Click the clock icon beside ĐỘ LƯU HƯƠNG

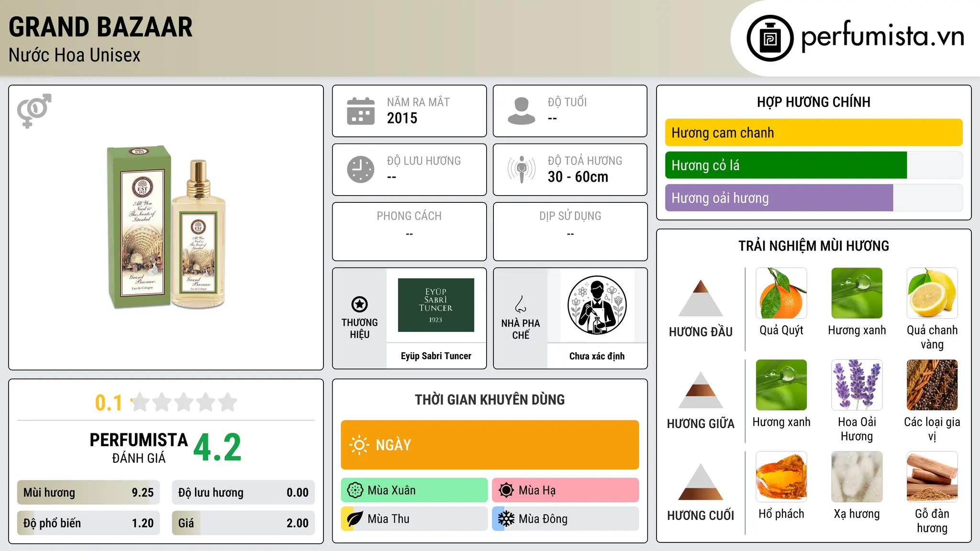pos(360,169)
